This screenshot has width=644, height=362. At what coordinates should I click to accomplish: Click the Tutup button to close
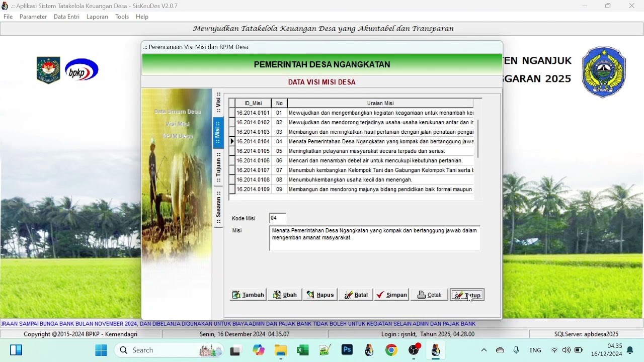467,295
